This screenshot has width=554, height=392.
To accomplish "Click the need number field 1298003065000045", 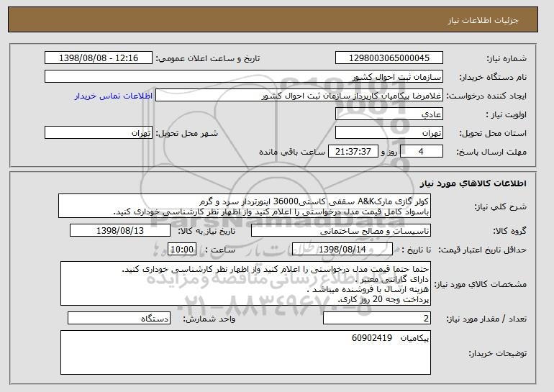I will (x=389, y=58).
